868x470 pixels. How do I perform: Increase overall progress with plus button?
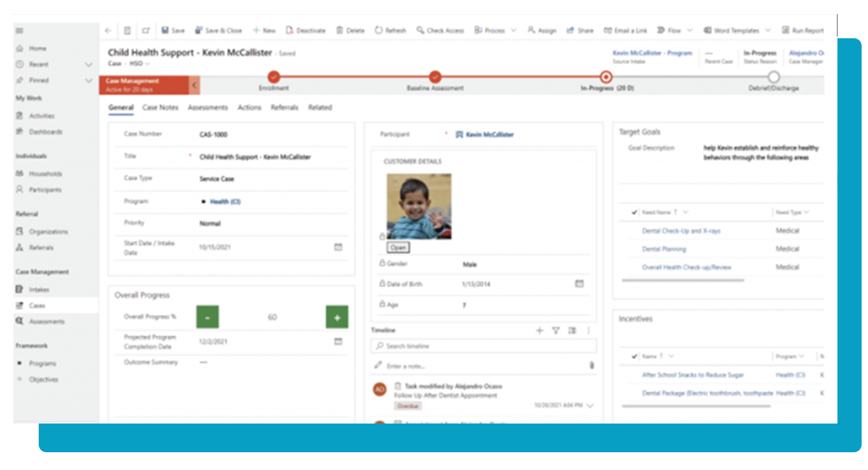[337, 317]
